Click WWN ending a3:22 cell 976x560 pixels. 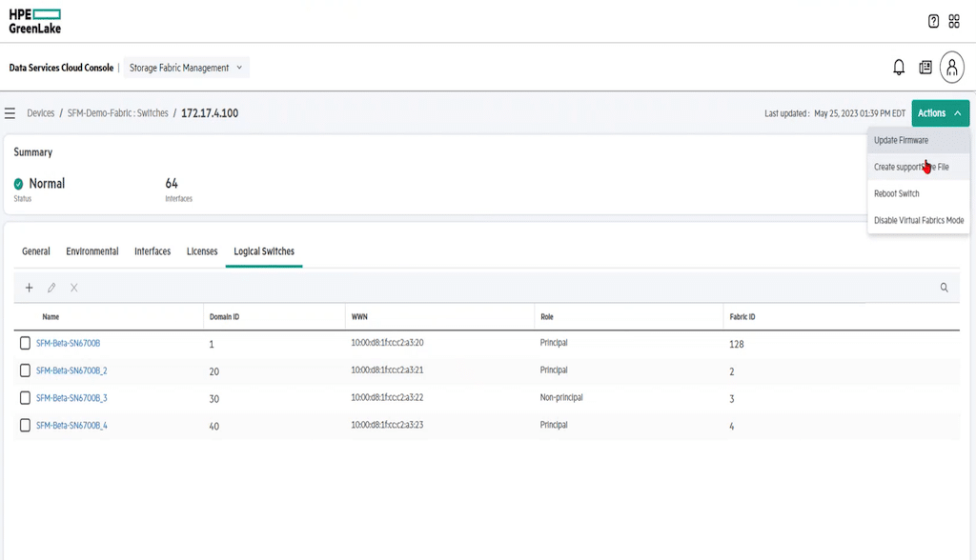(387, 397)
